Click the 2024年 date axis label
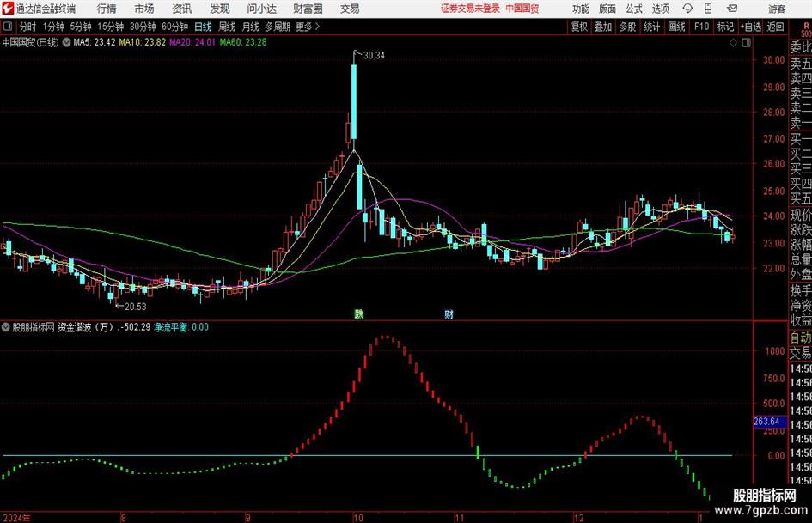Image resolution: width=812 pixels, height=523 pixels. 16,518
